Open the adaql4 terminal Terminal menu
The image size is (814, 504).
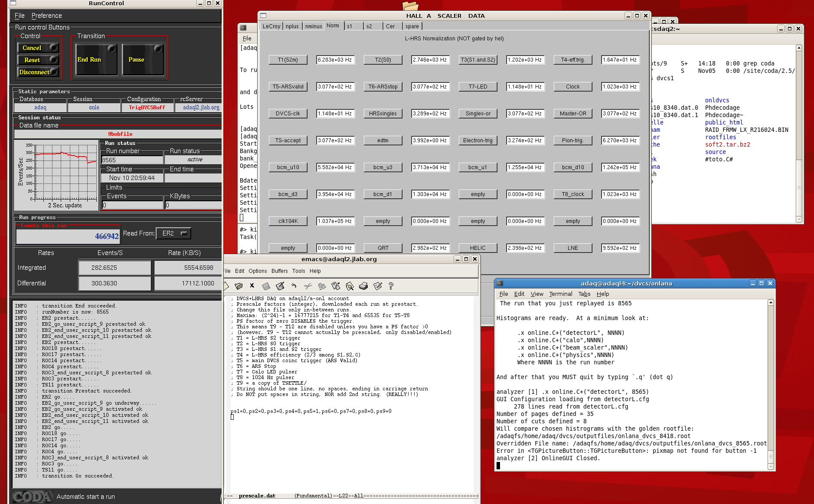click(x=560, y=294)
